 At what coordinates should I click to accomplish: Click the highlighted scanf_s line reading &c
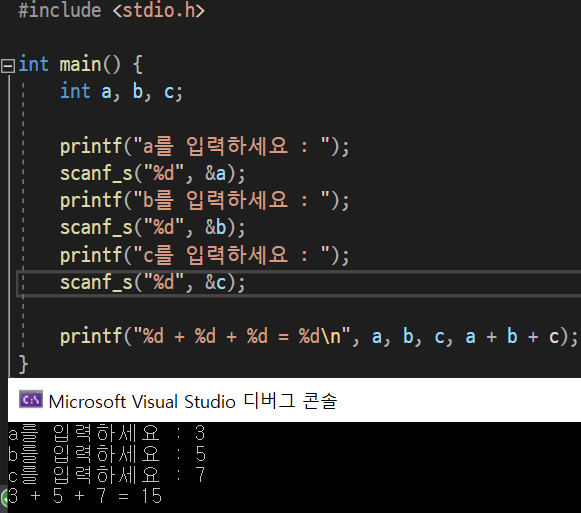click(x=153, y=282)
